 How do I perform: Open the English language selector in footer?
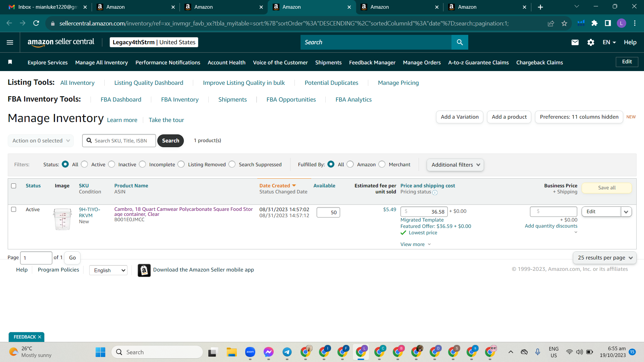pyautogui.click(x=108, y=270)
